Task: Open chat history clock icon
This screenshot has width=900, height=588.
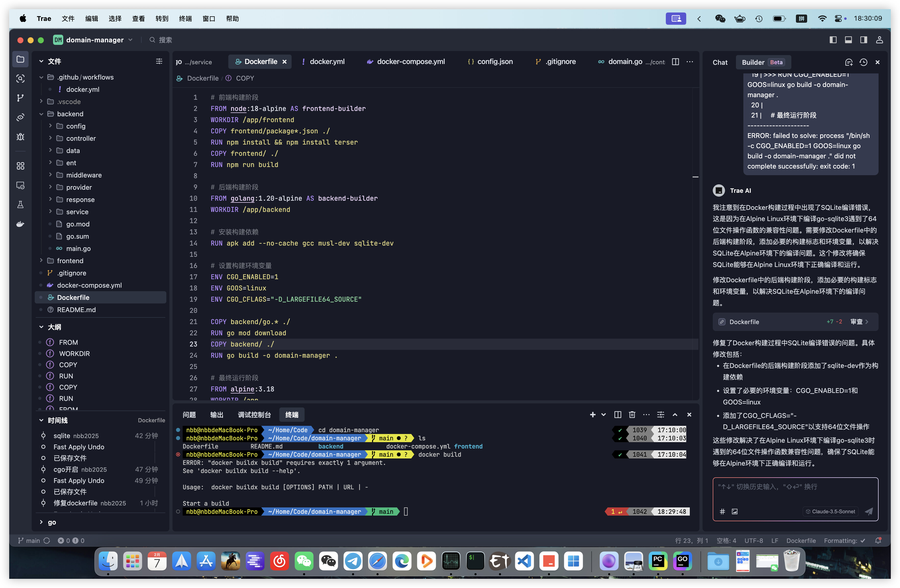Action: click(x=863, y=62)
